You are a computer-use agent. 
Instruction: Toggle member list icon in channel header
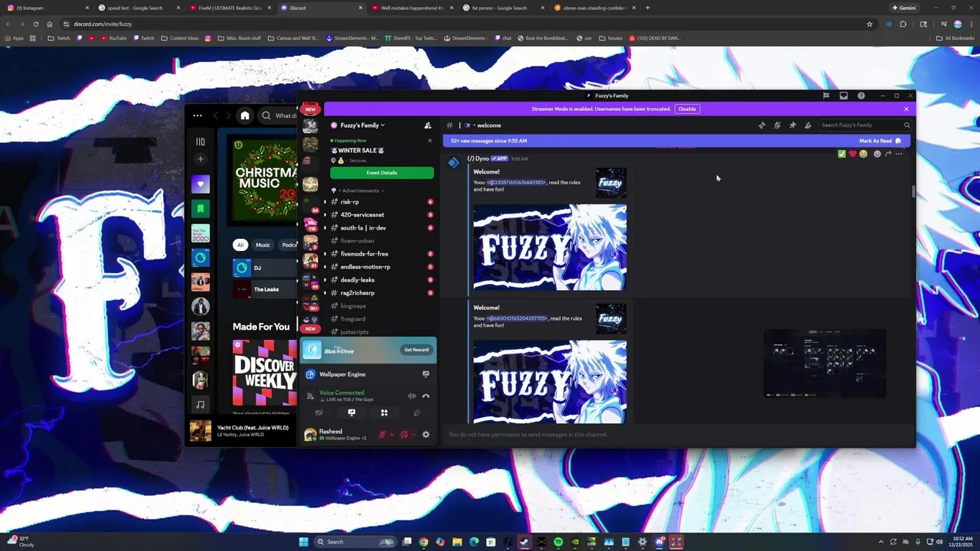tap(808, 125)
